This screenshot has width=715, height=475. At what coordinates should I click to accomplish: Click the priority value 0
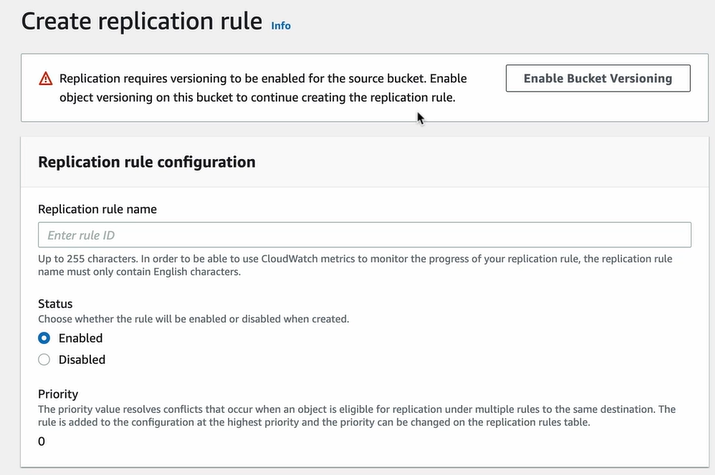41,441
